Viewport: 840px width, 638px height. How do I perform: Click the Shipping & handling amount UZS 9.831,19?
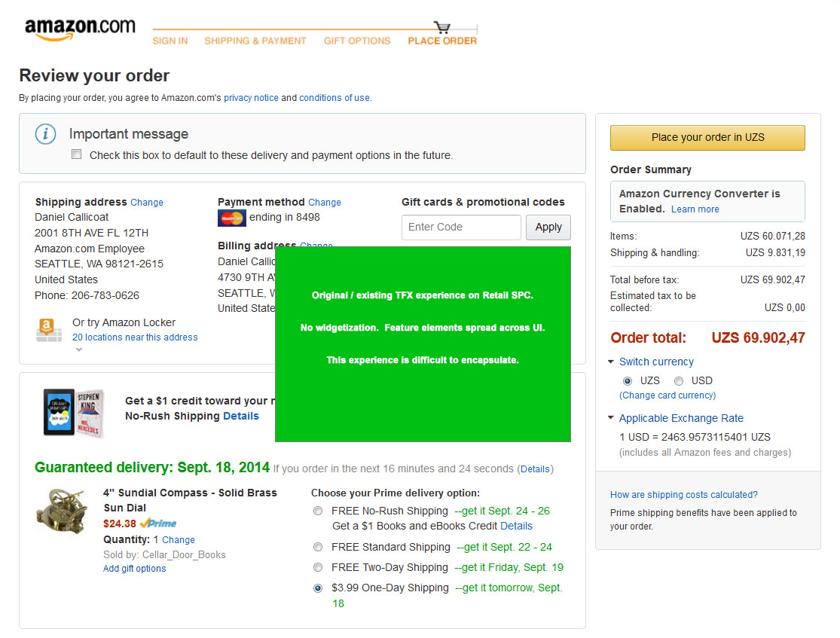tap(775, 253)
